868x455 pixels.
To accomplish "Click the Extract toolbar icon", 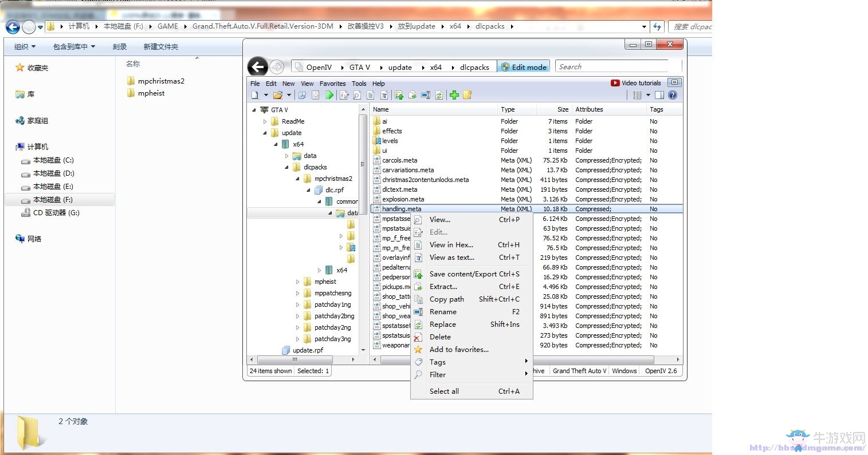I will coord(412,95).
